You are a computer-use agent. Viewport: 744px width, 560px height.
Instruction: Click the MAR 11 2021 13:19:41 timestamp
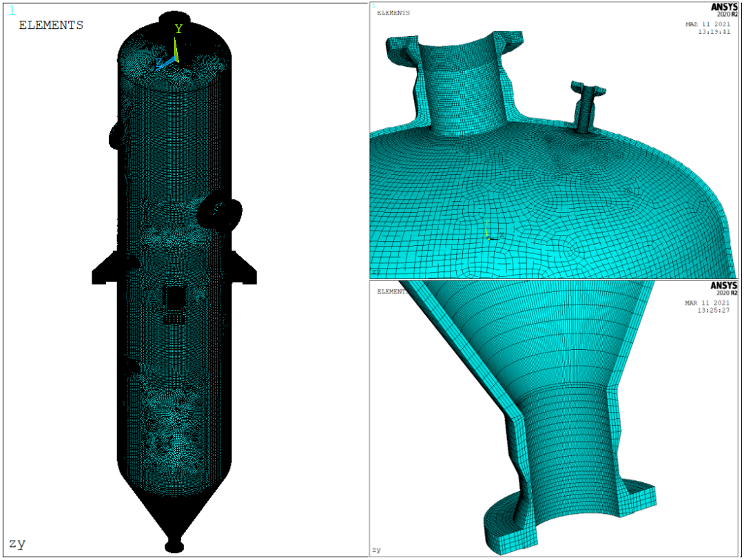[707, 28]
